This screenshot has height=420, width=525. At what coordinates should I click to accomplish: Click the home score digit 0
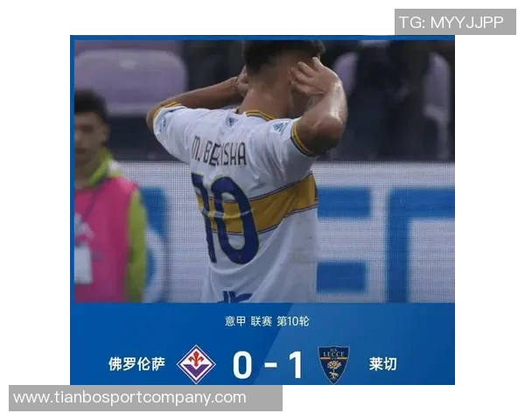point(242,365)
